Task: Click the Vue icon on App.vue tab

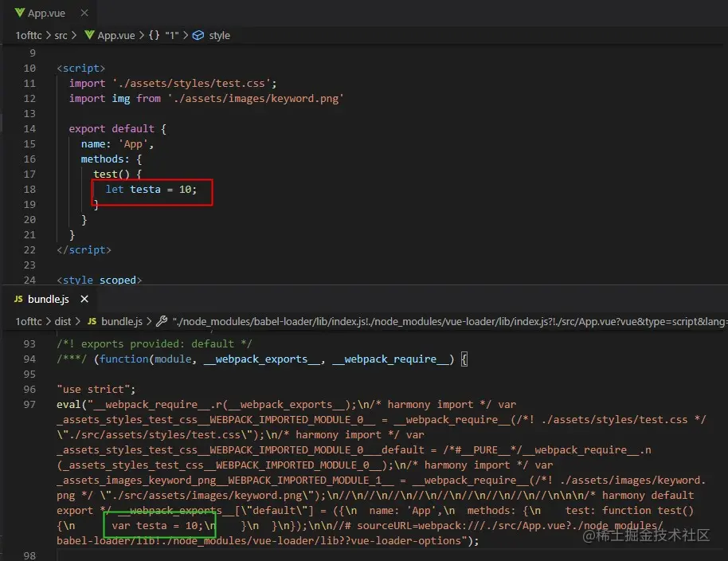Action: pyautogui.click(x=19, y=13)
